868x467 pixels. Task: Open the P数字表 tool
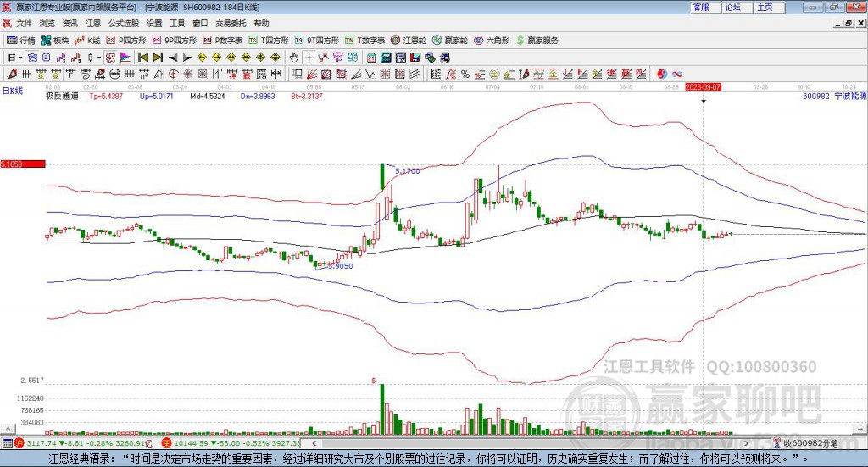pos(223,41)
